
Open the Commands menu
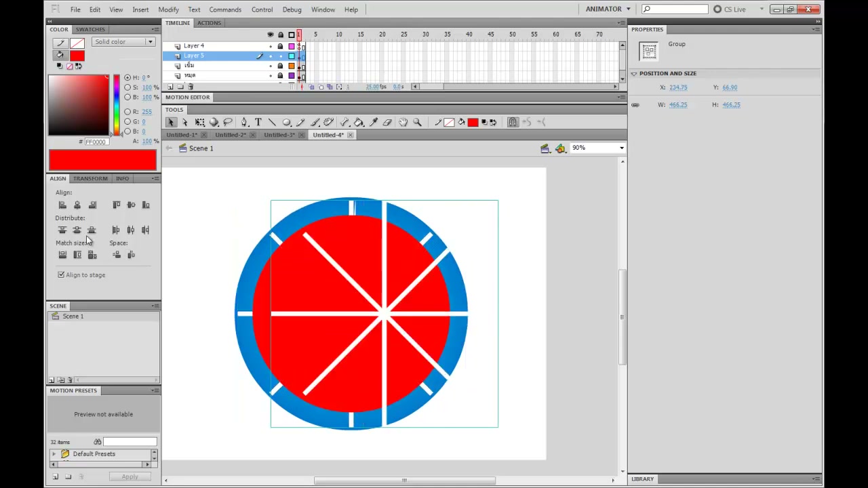(225, 9)
